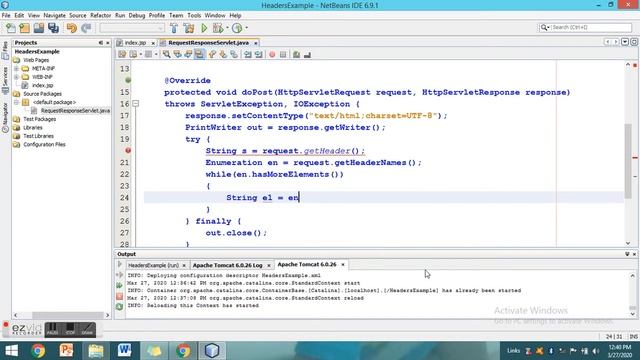
Task: Click the green override marker in gutter
Action: tap(128, 80)
